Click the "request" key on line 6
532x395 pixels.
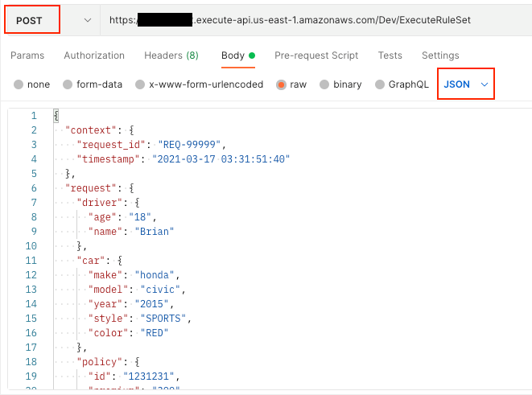click(91, 188)
